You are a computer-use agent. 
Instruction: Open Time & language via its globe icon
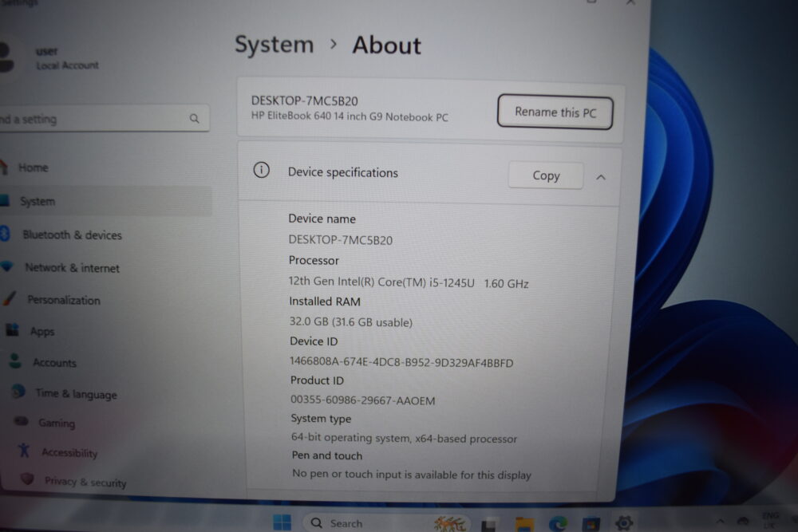click(18, 391)
